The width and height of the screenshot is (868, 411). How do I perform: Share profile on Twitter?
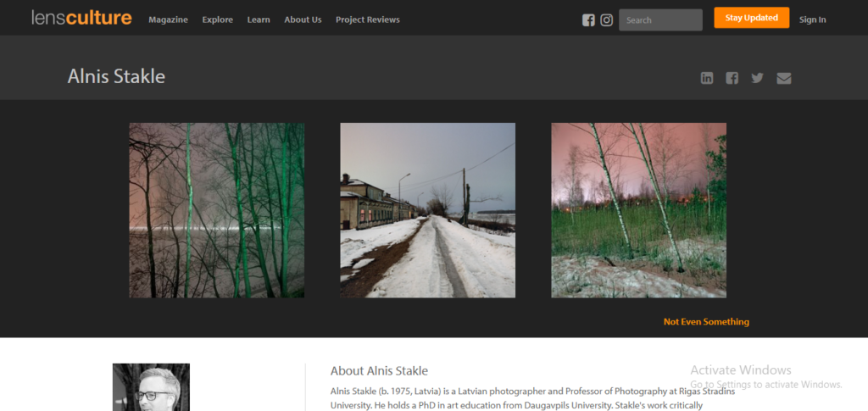click(757, 78)
